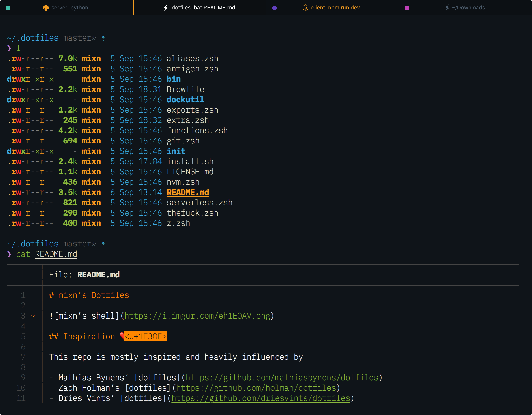Click the Brewfile file name

pyautogui.click(x=185, y=89)
